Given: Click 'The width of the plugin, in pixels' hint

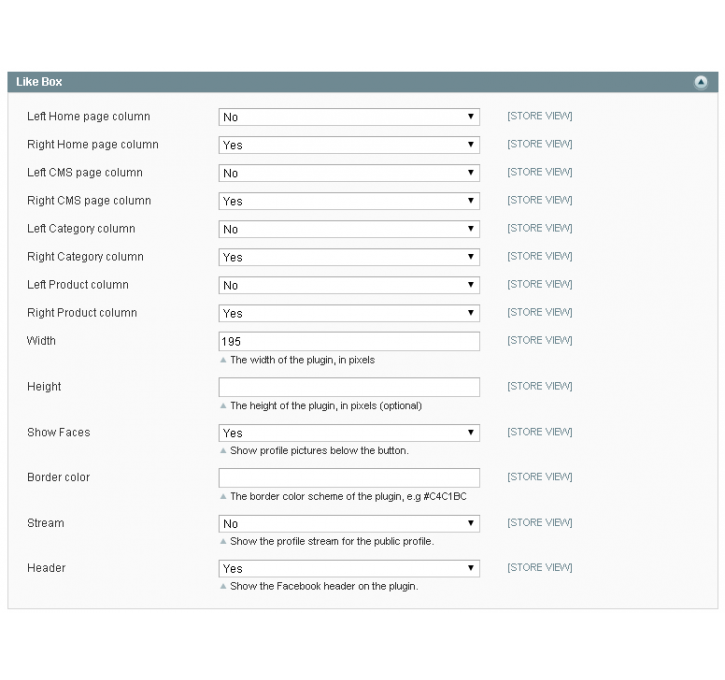Looking at the screenshot, I should (302, 360).
